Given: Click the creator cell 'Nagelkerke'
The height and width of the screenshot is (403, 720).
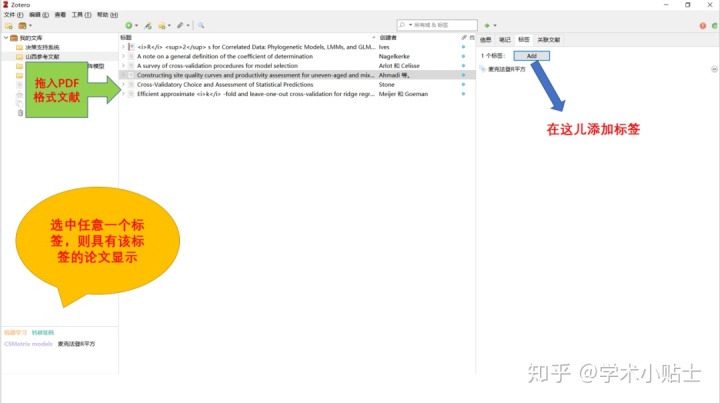Looking at the screenshot, I should pos(394,56).
